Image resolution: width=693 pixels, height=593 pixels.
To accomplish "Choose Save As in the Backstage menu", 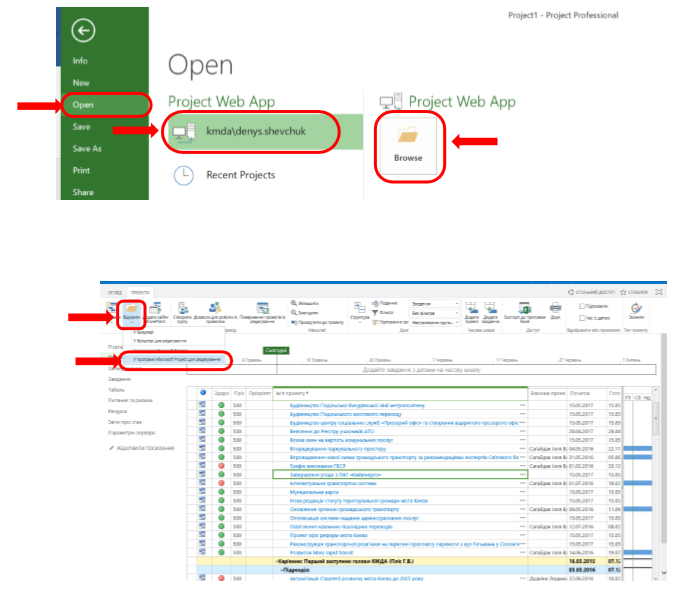I will [x=87, y=148].
